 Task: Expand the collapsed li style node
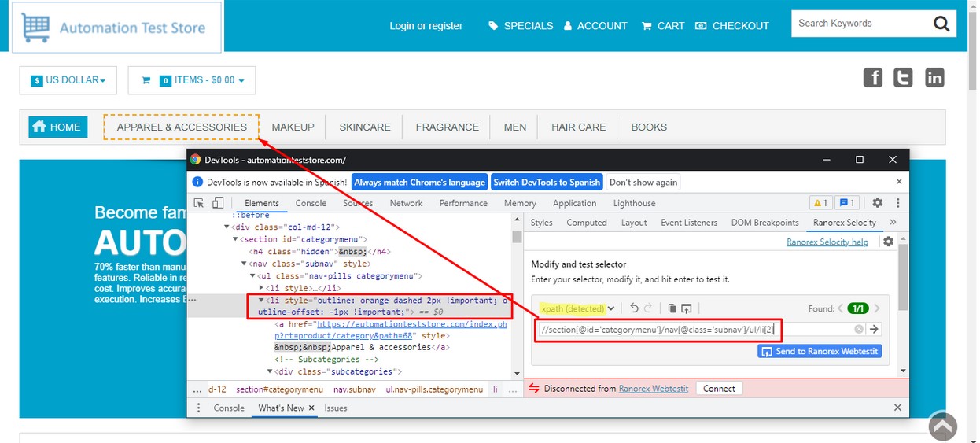coord(261,288)
